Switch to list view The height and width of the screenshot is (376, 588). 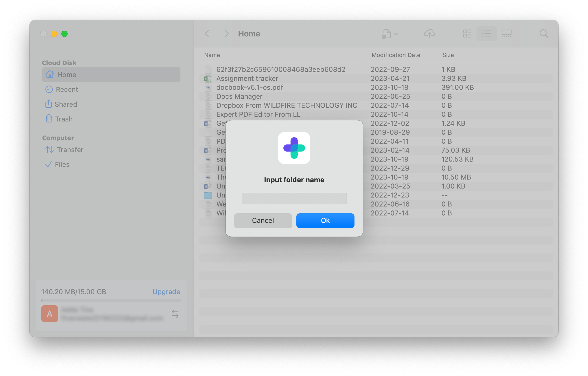(x=487, y=34)
